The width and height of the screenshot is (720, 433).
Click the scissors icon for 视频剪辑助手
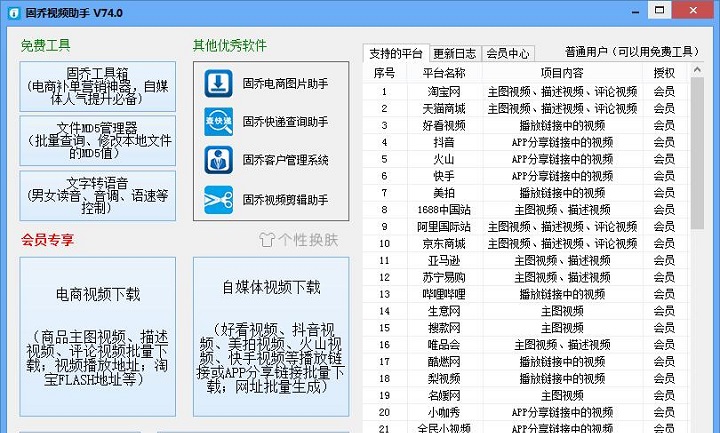(218, 200)
